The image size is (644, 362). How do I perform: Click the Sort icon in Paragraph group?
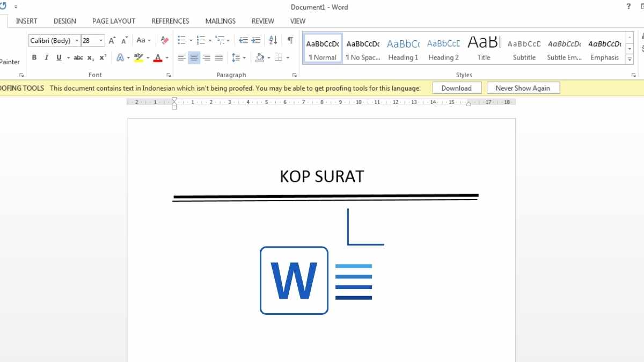click(x=273, y=40)
